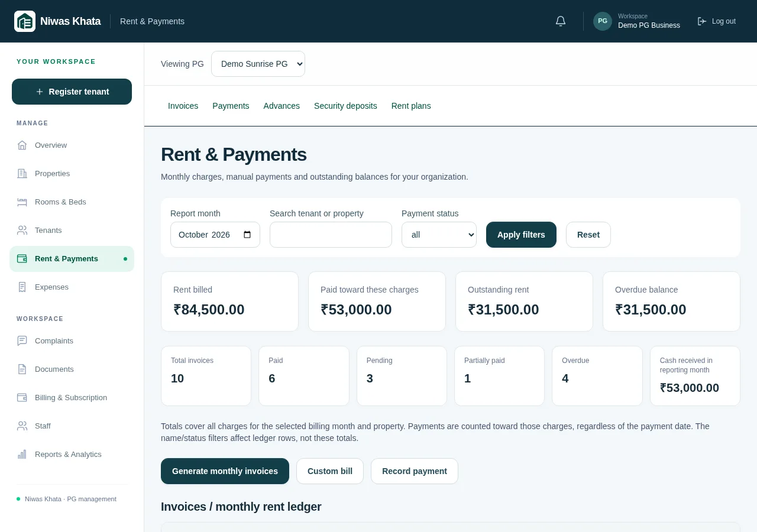Click the Properties building icon
757x532 pixels.
22,173
